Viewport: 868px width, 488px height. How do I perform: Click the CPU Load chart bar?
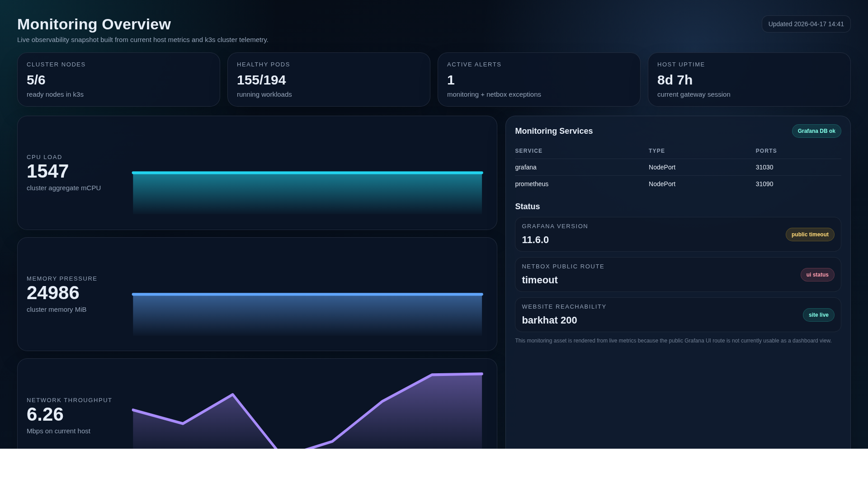click(307, 192)
